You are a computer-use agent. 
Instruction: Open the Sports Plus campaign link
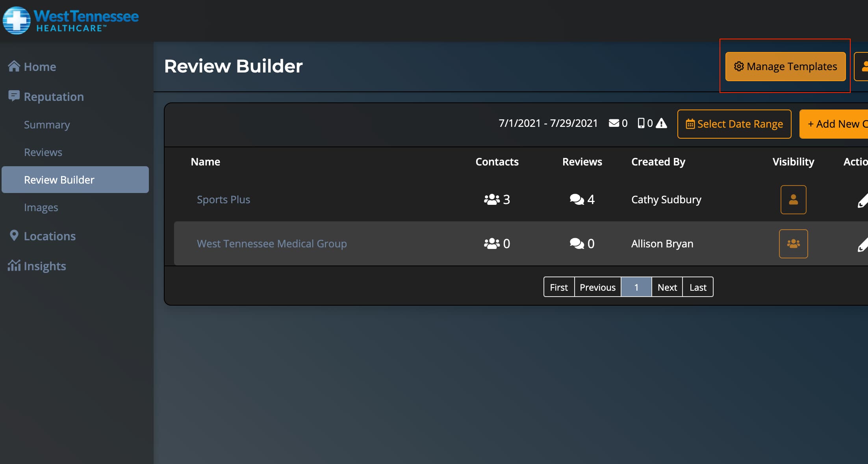pos(223,199)
